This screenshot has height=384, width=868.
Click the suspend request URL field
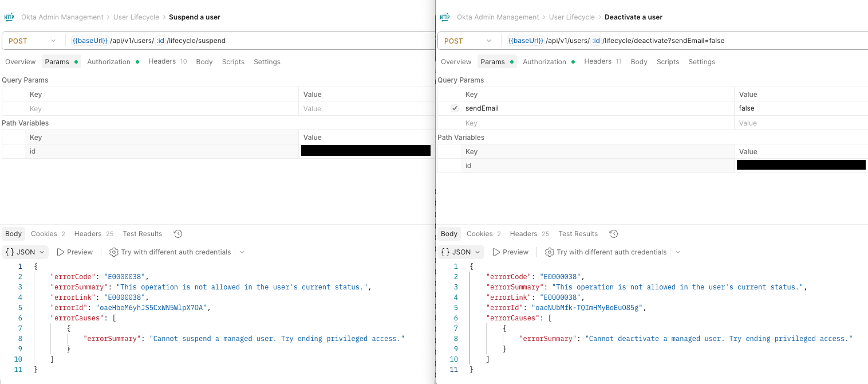click(250, 41)
